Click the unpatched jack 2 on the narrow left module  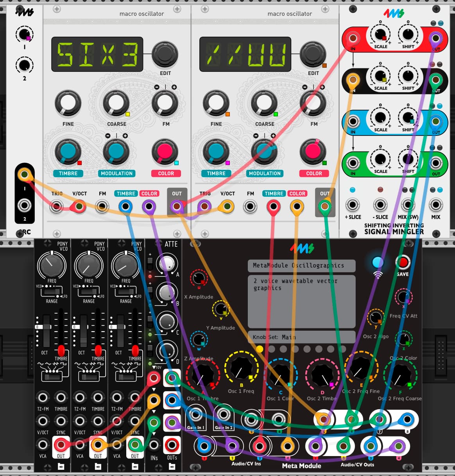pos(25,205)
